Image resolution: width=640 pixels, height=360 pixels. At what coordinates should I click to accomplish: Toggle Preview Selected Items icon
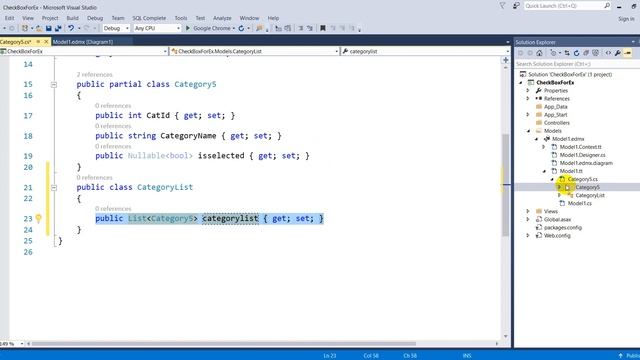click(628, 53)
